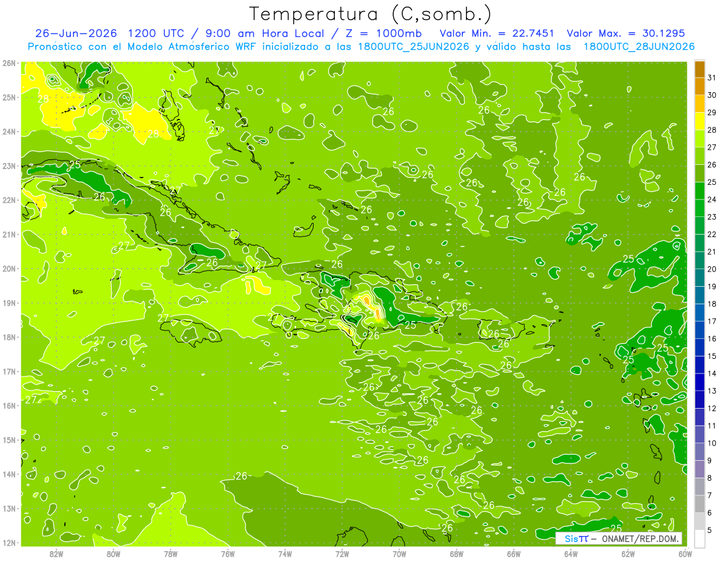Click the 76W longitude axis label
Screen dimensions: 728x562
[x=227, y=554]
